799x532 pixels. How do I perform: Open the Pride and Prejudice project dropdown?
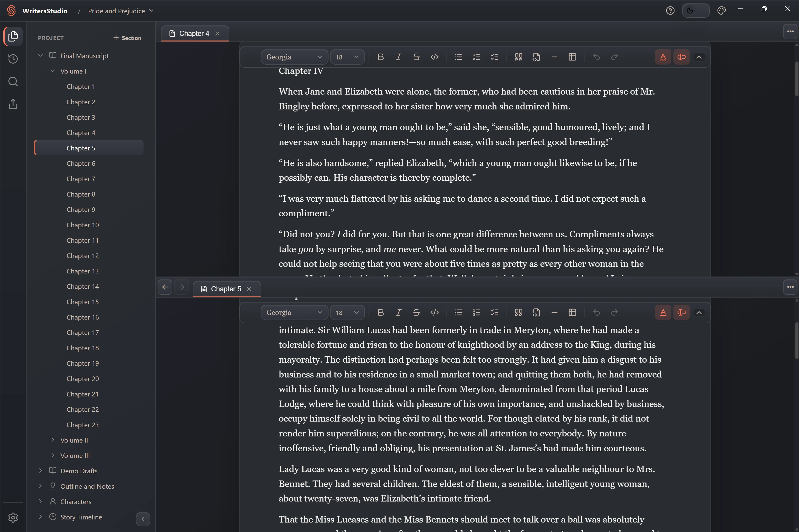point(120,11)
